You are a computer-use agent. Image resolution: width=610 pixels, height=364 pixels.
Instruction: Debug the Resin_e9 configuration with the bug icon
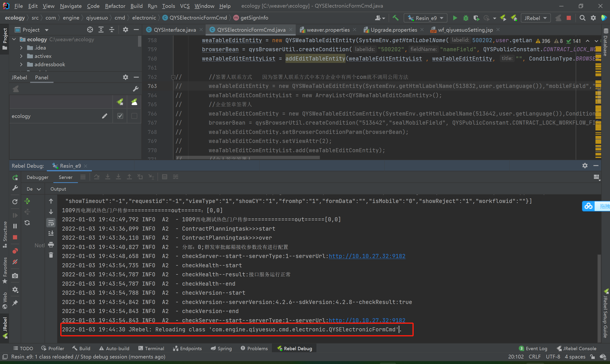coord(466,18)
